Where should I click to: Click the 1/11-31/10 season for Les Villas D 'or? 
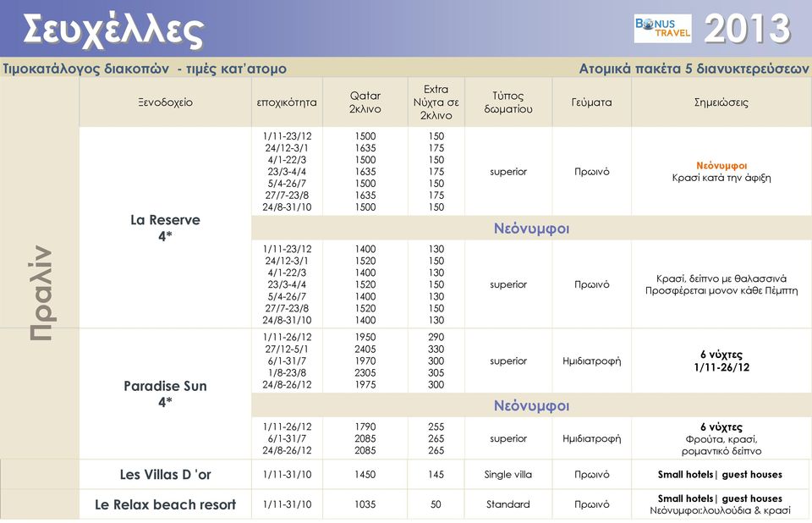(287, 474)
